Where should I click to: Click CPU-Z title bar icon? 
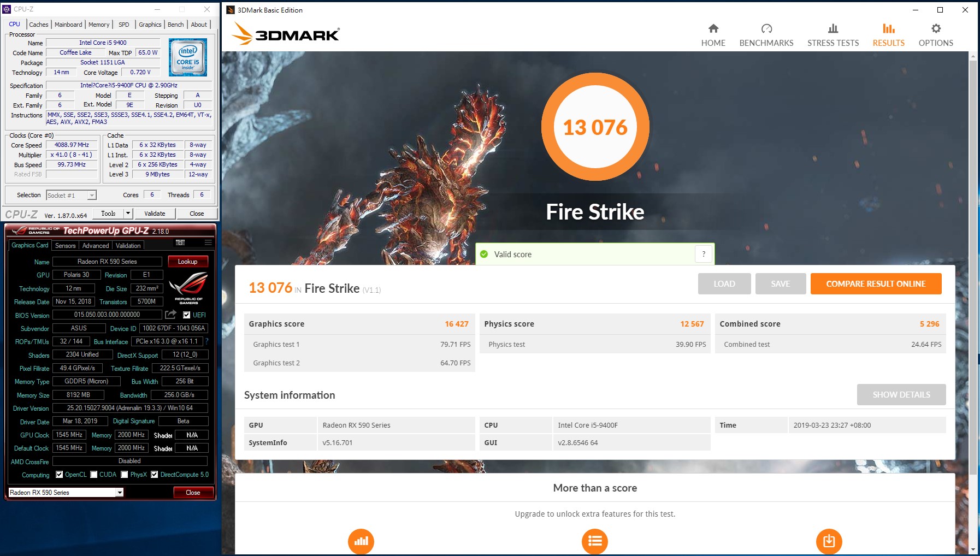pos(7,9)
